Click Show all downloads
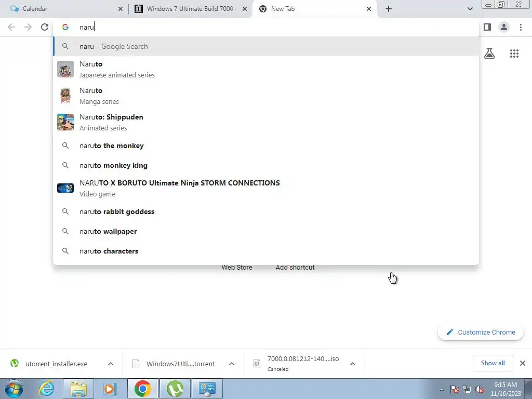 tap(493, 363)
